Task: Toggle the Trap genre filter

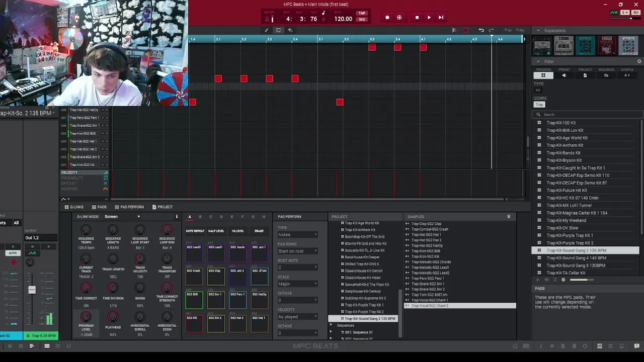Action: pos(539,105)
